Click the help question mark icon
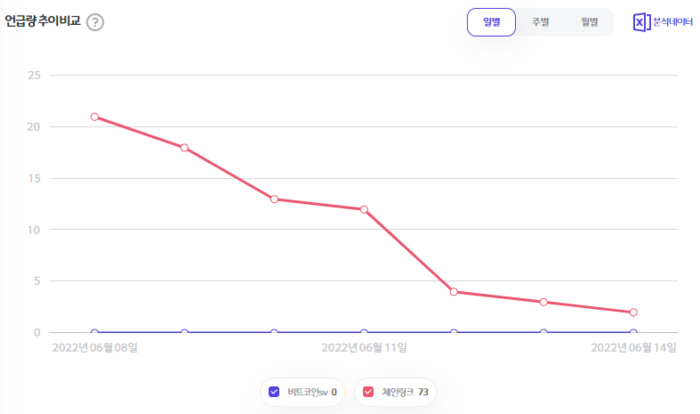The width and height of the screenshot is (700, 414). pyautogui.click(x=95, y=22)
